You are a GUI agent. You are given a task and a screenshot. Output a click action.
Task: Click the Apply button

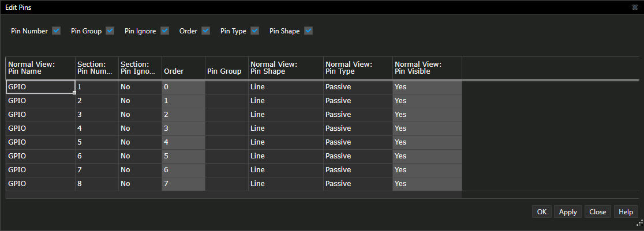[568, 212]
